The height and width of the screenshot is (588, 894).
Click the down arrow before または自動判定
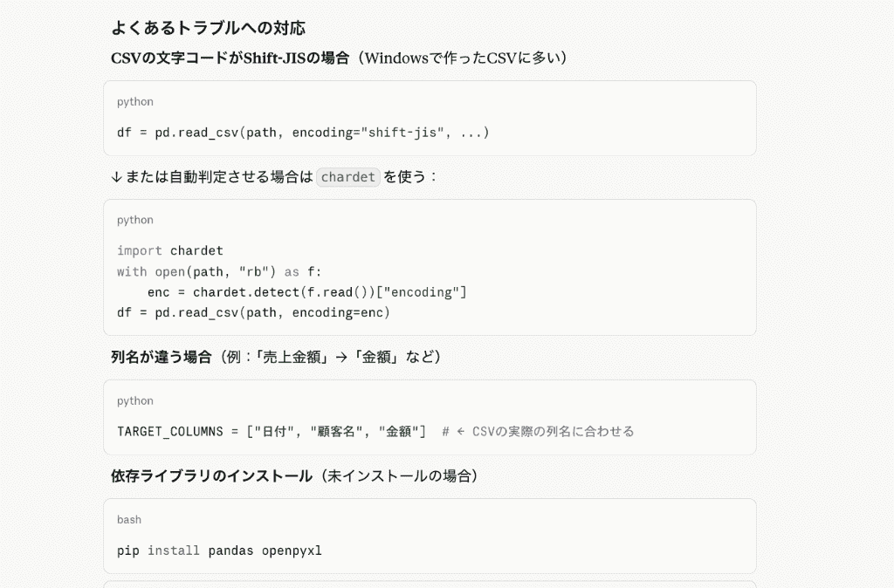tap(116, 177)
